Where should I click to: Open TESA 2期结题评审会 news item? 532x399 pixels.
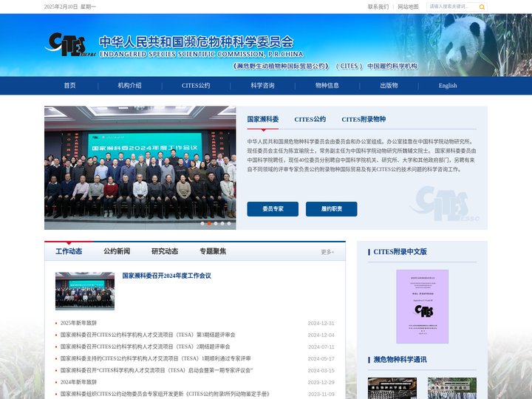tap(146, 347)
